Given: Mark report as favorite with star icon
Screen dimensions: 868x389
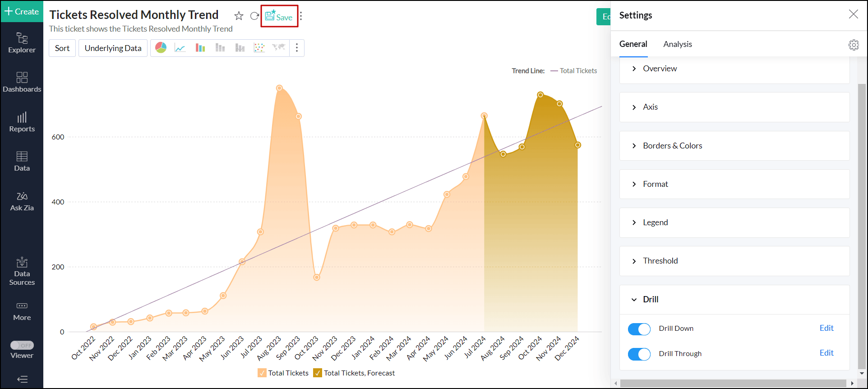Looking at the screenshot, I should pyautogui.click(x=239, y=16).
